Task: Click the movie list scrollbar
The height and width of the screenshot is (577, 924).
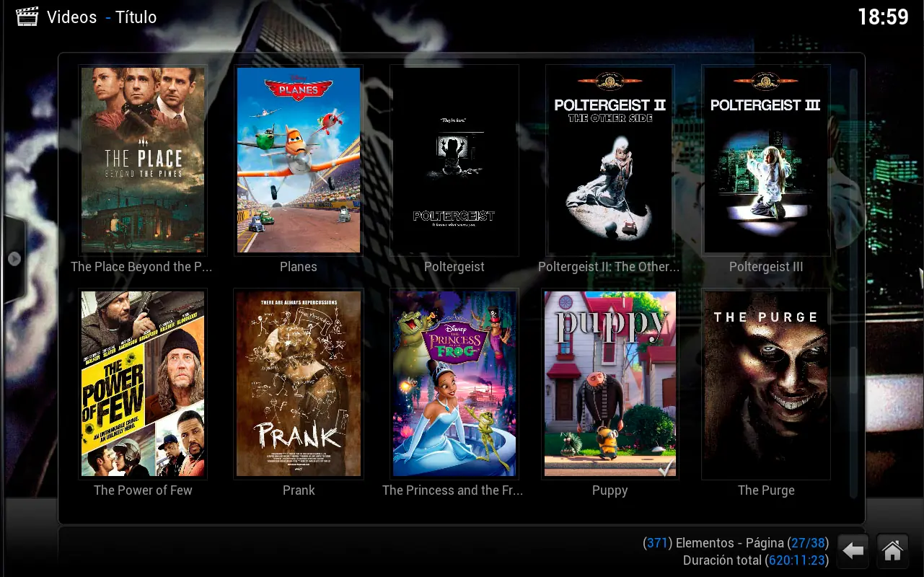Action: click(854, 283)
